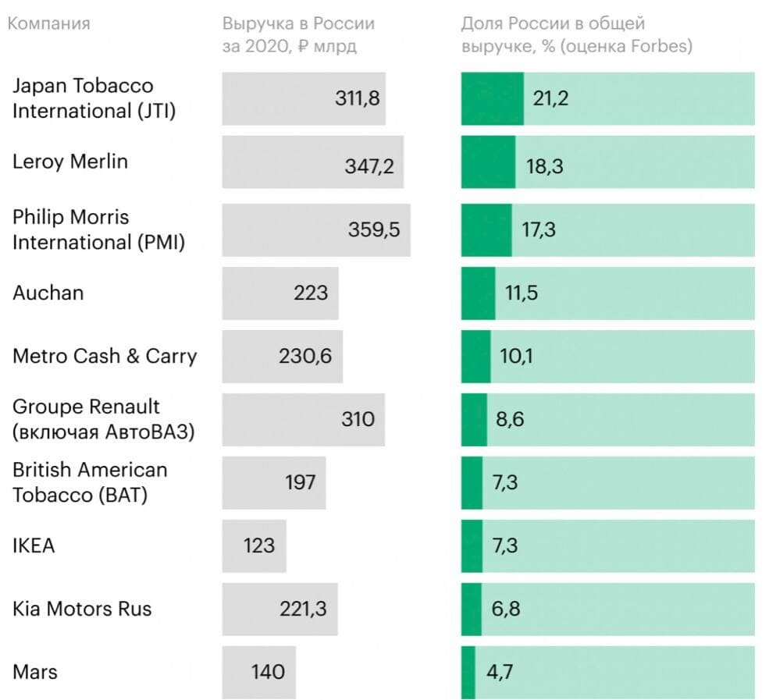This screenshot has height=700, width=769.
Task: Select the Groupe Renault (включая АвтоВАЗ) label
Action: pos(104,419)
